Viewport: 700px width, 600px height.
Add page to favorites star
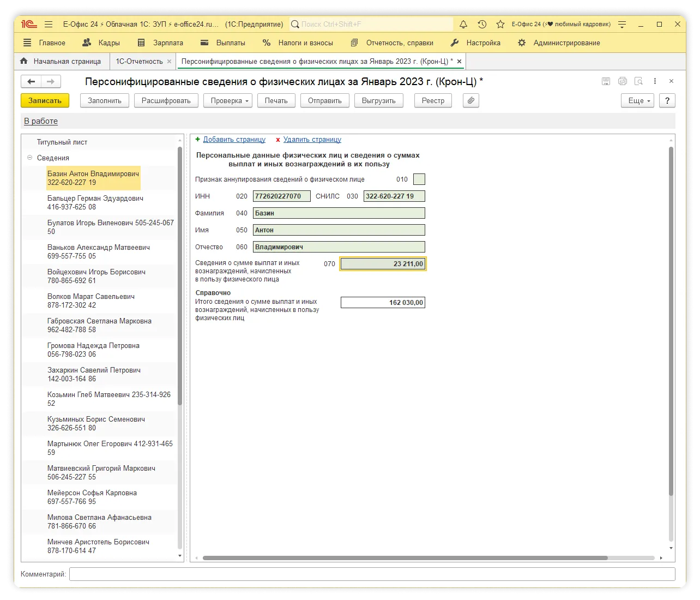click(x=500, y=25)
